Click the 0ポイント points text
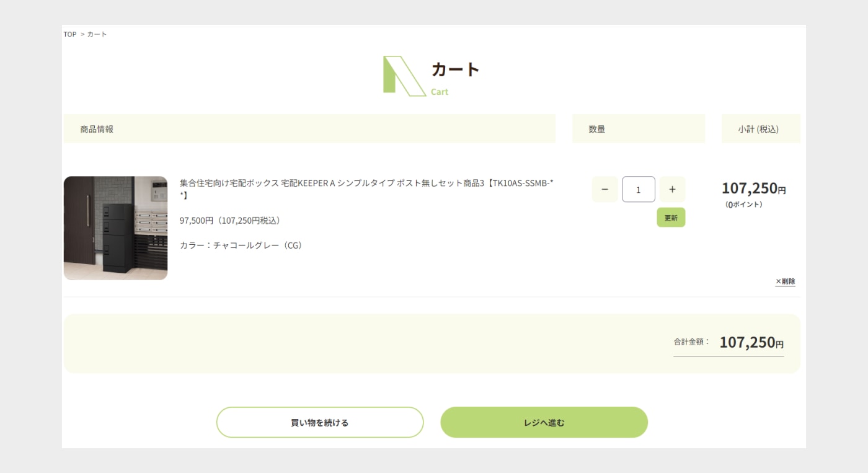The height and width of the screenshot is (473, 868). point(743,205)
